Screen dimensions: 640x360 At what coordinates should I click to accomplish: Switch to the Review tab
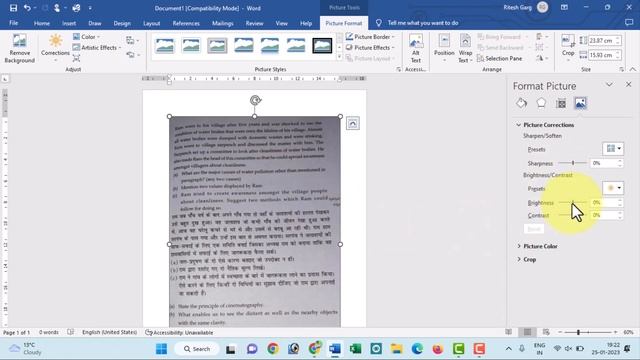tap(254, 23)
